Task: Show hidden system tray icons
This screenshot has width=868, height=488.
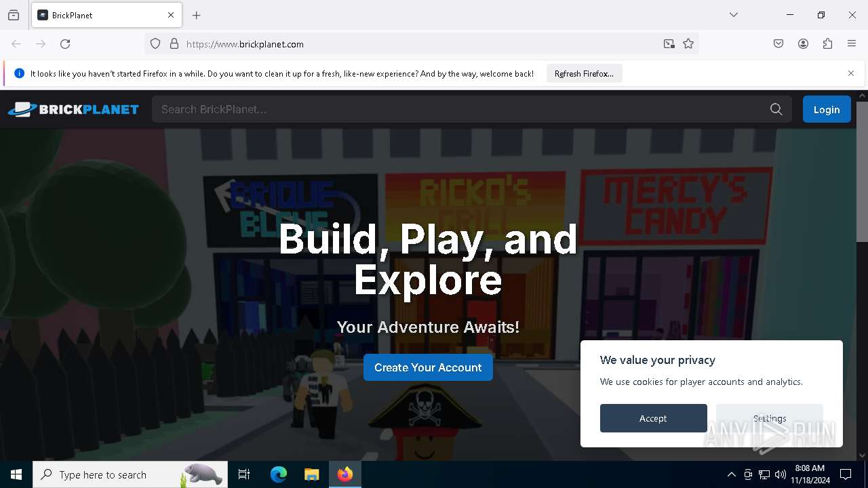Action: point(731,474)
